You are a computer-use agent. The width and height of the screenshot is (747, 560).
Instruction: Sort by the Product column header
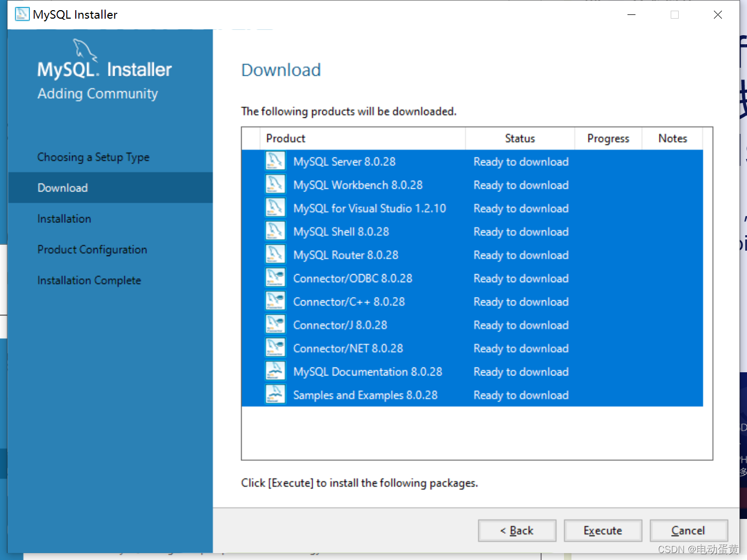(363, 139)
